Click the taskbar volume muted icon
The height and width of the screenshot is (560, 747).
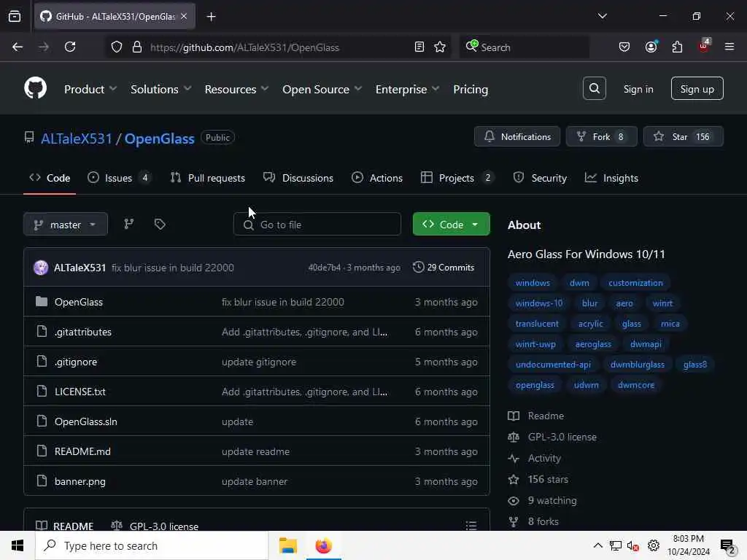tap(632, 545)
